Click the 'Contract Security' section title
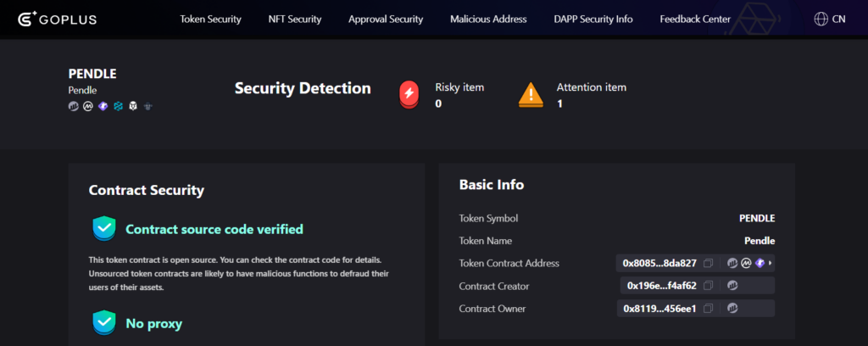 (x=146, y=191)
